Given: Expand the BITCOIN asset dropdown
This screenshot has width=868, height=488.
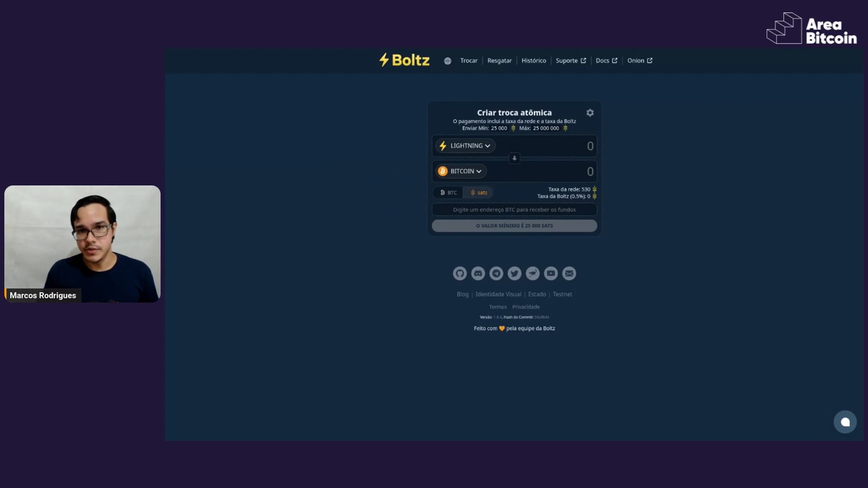Looking at the screenshot, I should pyautogui.click(x=461, y=171).
